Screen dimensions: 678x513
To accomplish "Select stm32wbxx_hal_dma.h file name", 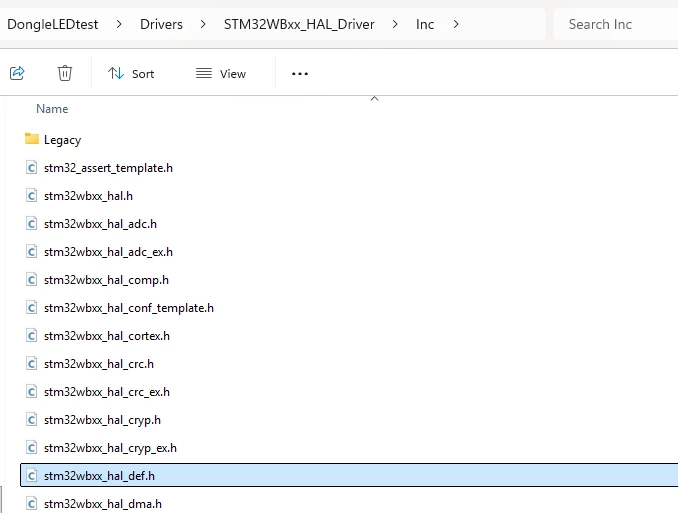I will [103, 504].
